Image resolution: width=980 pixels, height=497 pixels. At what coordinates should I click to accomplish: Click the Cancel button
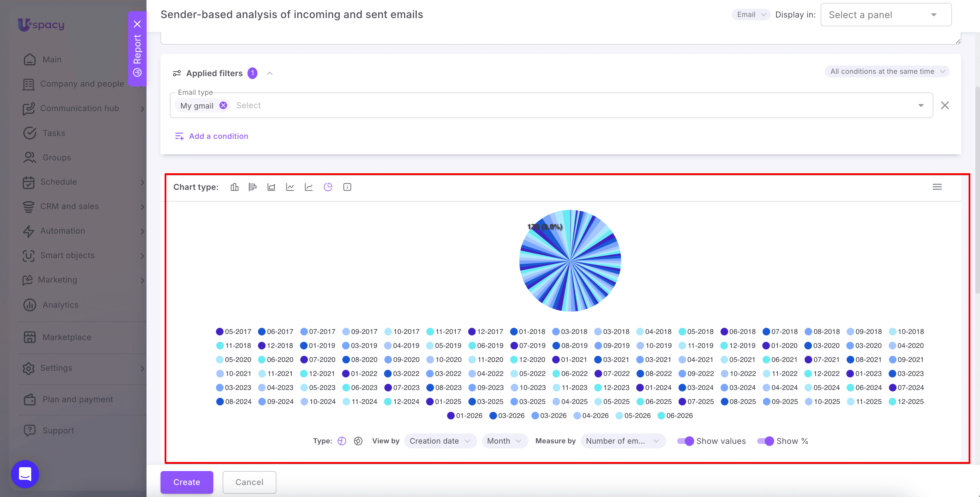(x=249, y=482)
